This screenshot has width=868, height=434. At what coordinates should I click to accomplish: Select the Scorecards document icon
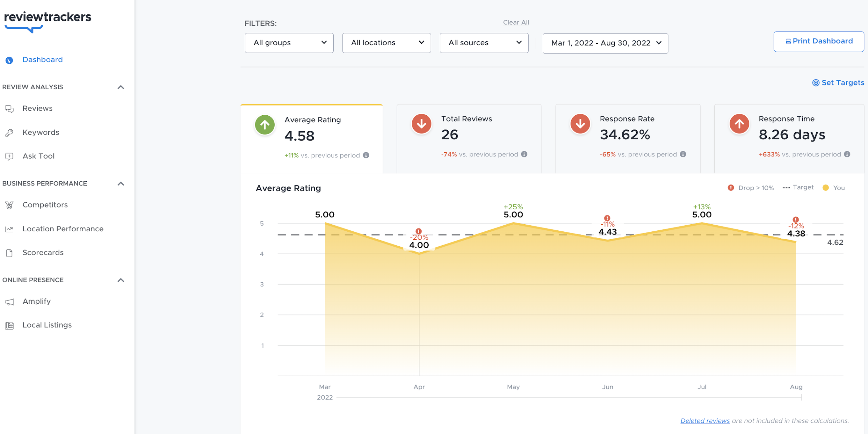(x=9, y=253)
